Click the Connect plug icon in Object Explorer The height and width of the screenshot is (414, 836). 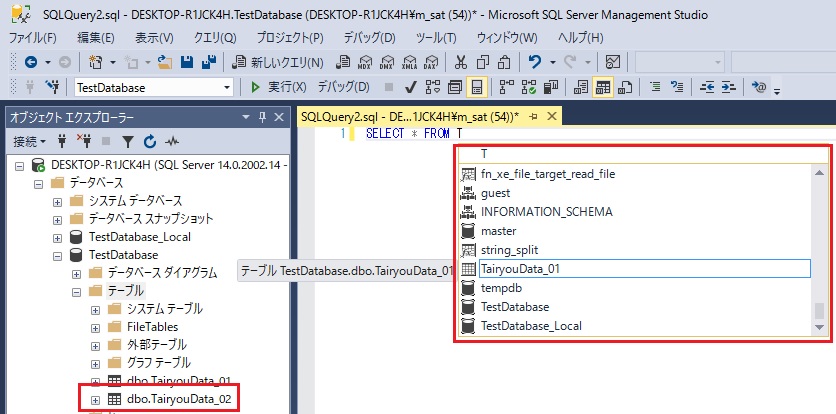pyautogui.click(x=62, y=141)
